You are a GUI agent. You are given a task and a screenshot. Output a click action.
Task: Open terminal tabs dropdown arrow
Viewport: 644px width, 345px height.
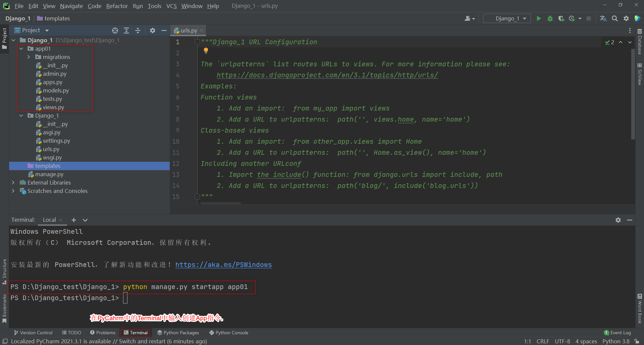click(85, 220)
